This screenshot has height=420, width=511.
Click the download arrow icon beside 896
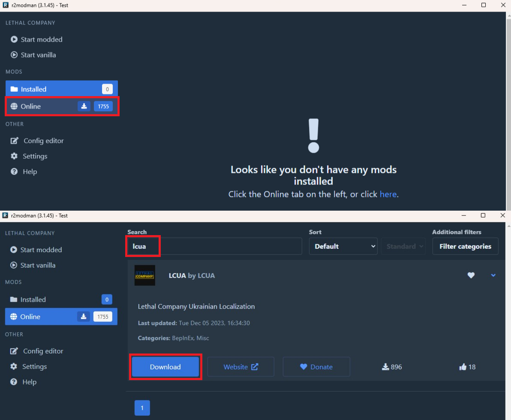[x=385, y=367]
